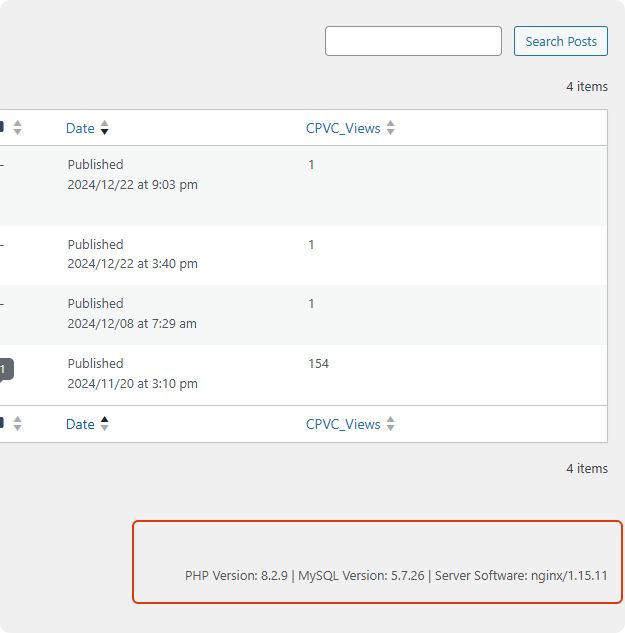This screenshot has width=625, height=633.
Task: Focus the post search text field
Action: 413,41
